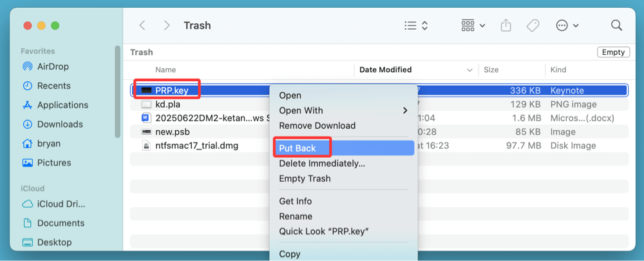This screenshot has width=644, height=261.
Task: Click the 336 KB size cell
Action: point(526,90)
